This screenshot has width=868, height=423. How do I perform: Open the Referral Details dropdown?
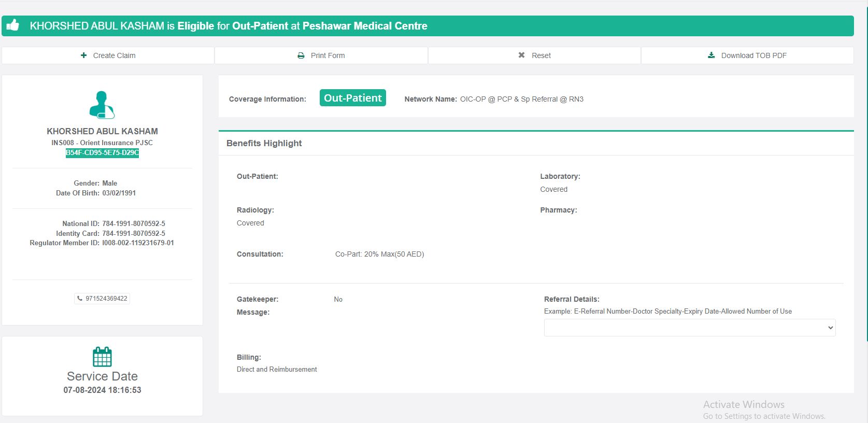(x=689, y=328)
